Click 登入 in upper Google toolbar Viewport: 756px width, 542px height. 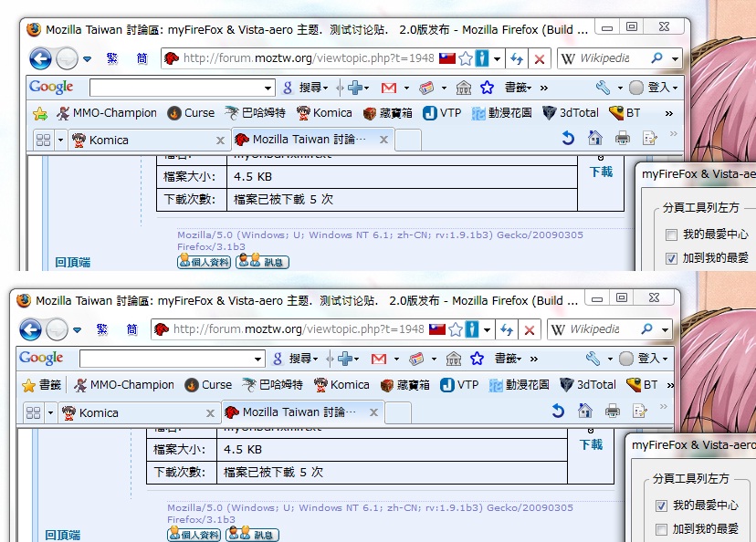[x=658, y=88]
